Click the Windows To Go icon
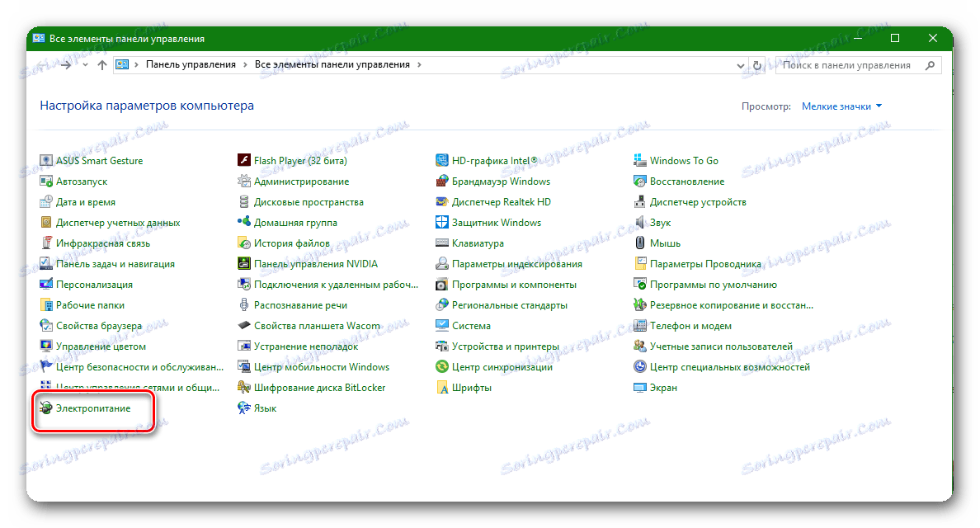Viewport: 980px width, 528px height. pyautogui.click(x=640, y=161)
